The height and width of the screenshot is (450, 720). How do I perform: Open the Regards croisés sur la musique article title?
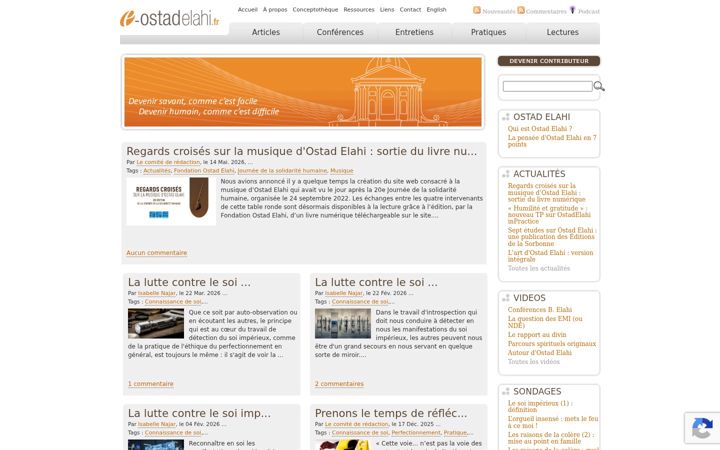pyautogui.click(x=302, y=151)
